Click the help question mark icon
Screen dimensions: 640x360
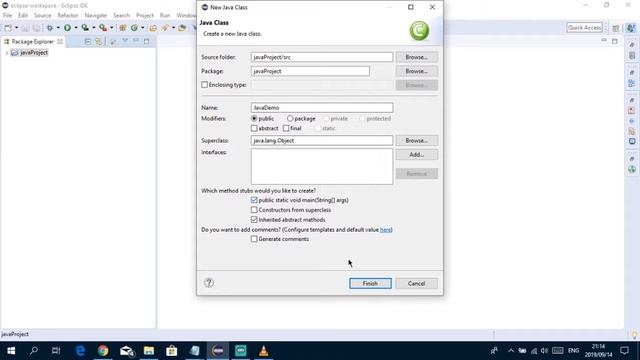(209, 282)
